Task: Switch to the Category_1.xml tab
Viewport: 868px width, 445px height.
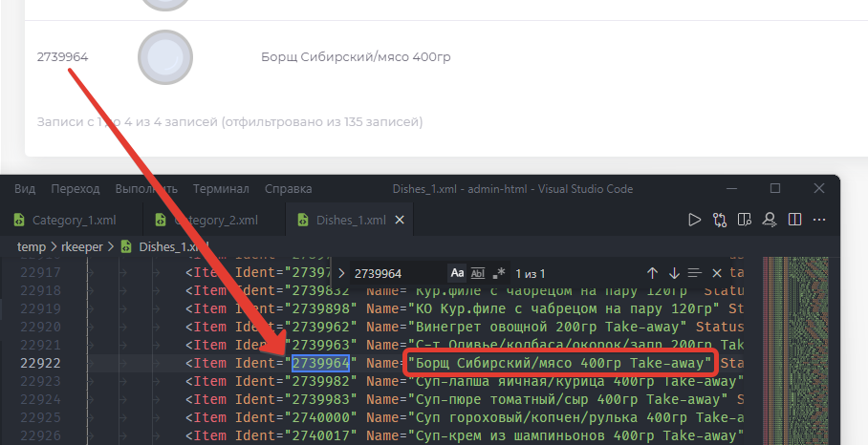Action: coord(73,221)
